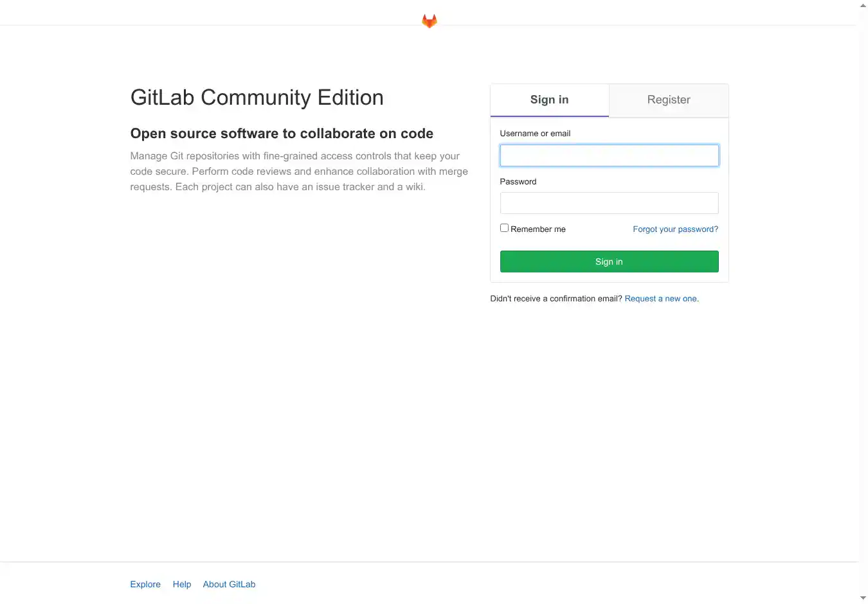Go to the Help footer link

(x=182, y=584)
